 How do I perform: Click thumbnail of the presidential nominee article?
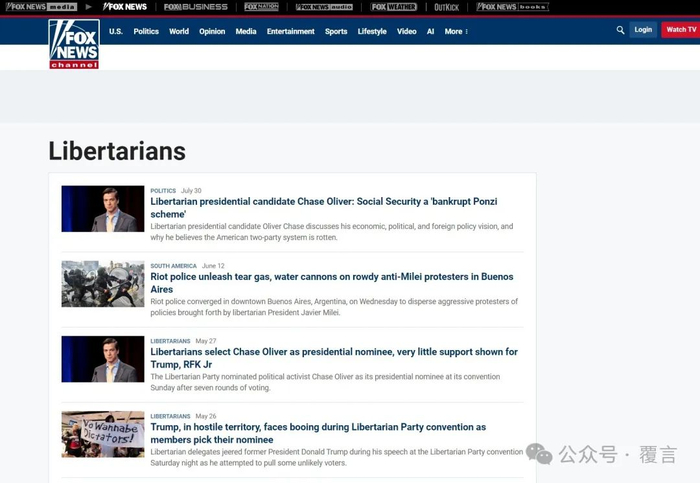click(103, 359)
